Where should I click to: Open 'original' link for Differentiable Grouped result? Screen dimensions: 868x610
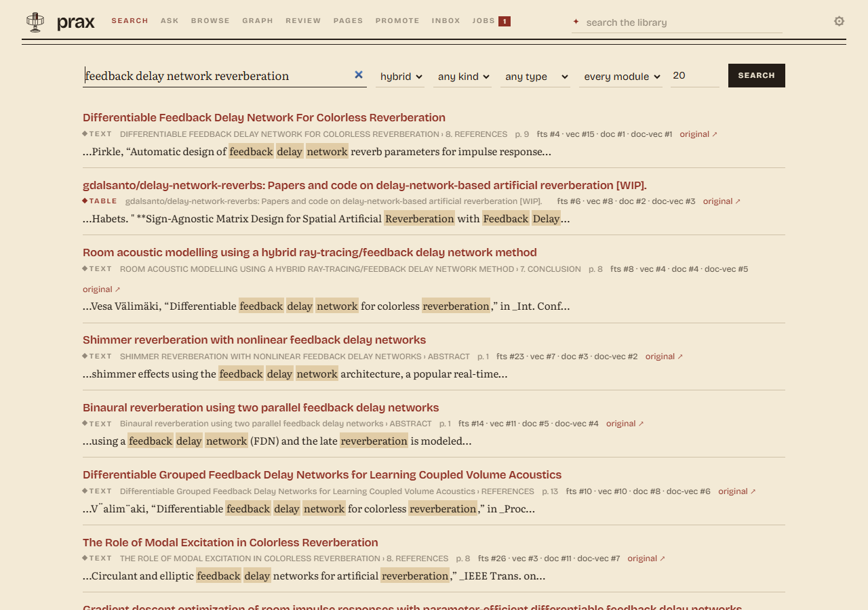click(x=736, y=491)
